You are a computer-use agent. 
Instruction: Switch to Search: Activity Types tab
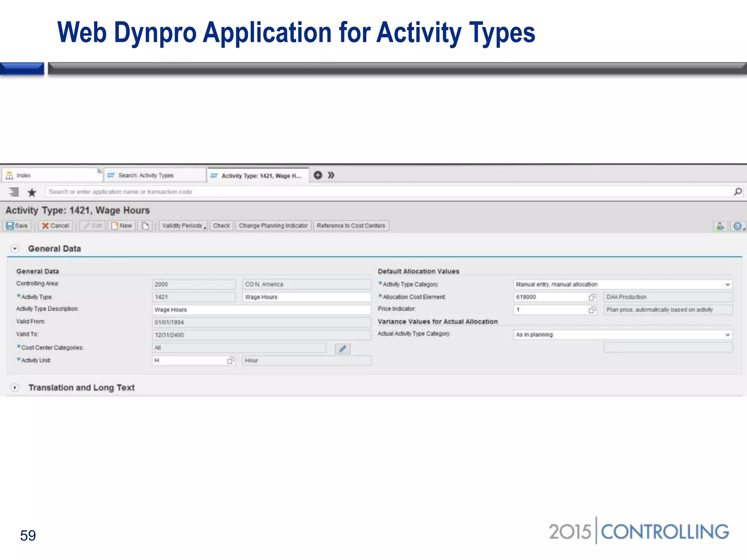click(x=155, y=175)
